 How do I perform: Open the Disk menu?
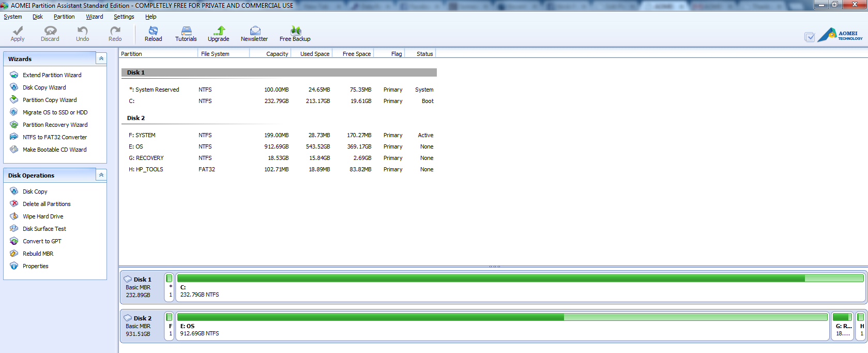coord(38,17)
